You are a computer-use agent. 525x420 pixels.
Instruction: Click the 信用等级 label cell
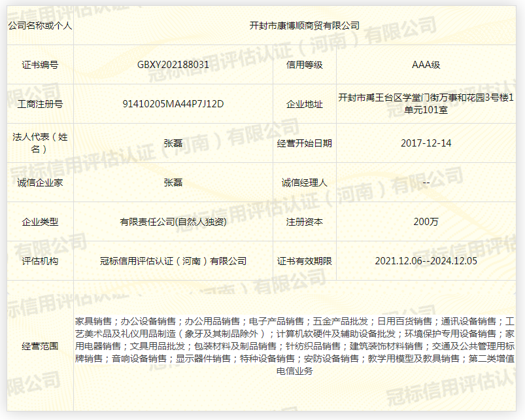coord(304,65)
